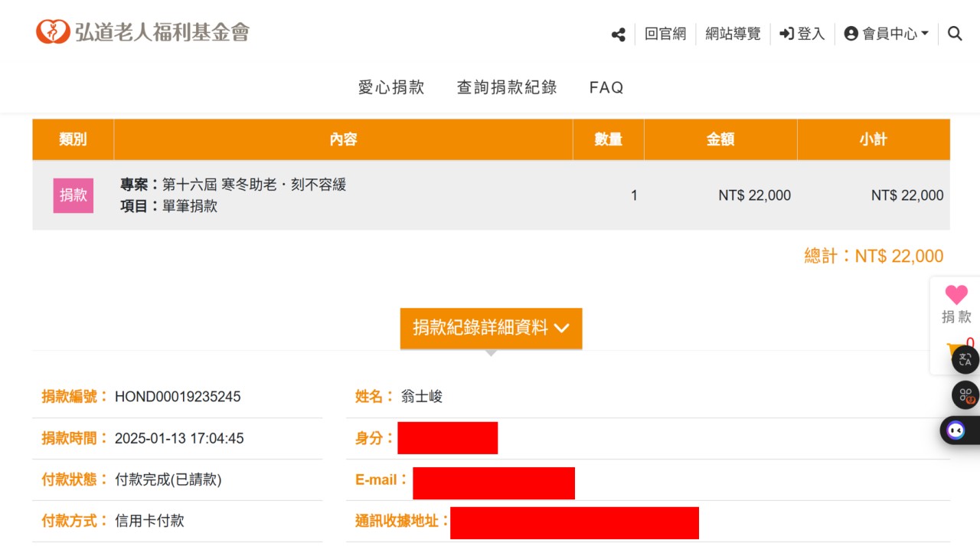Viewport: 980px width, 550px height.
Task: Click the 回官網 link
Action: 665,34
